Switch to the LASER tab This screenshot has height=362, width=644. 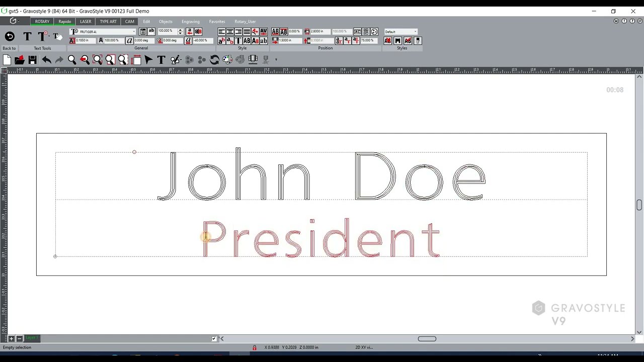point(86,22)
